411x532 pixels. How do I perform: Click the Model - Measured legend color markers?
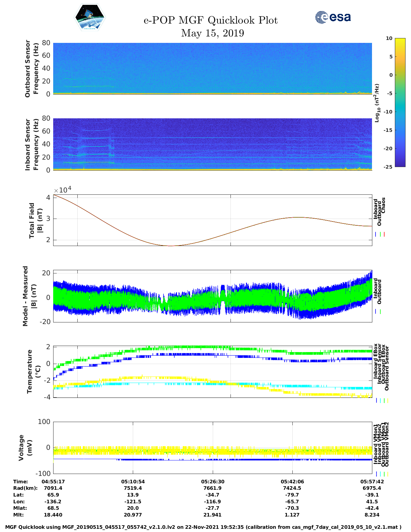point(378,311)
